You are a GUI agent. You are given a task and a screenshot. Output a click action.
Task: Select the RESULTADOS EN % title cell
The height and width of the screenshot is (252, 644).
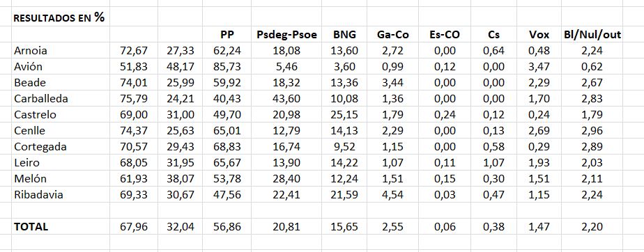pyautogui.click(x=59, y=17)
